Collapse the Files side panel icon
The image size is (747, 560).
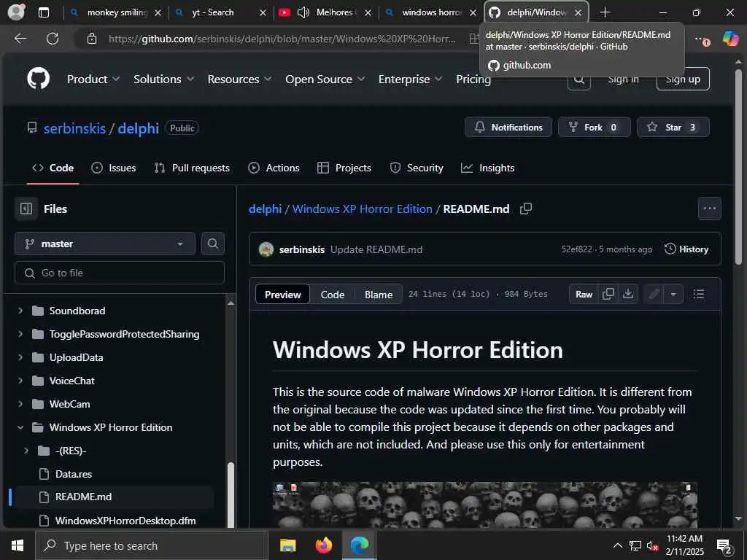click(26, 209)
